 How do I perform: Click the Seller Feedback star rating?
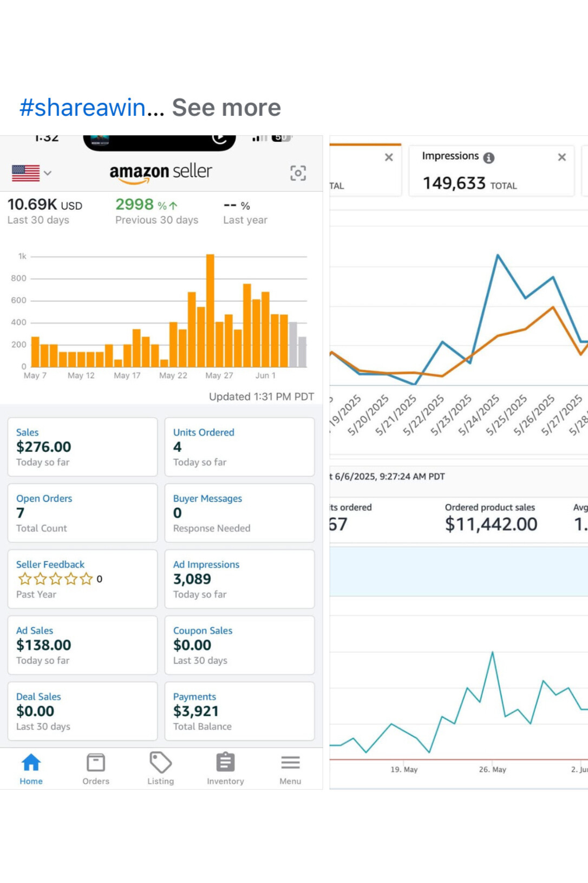(x=55, y=579)
